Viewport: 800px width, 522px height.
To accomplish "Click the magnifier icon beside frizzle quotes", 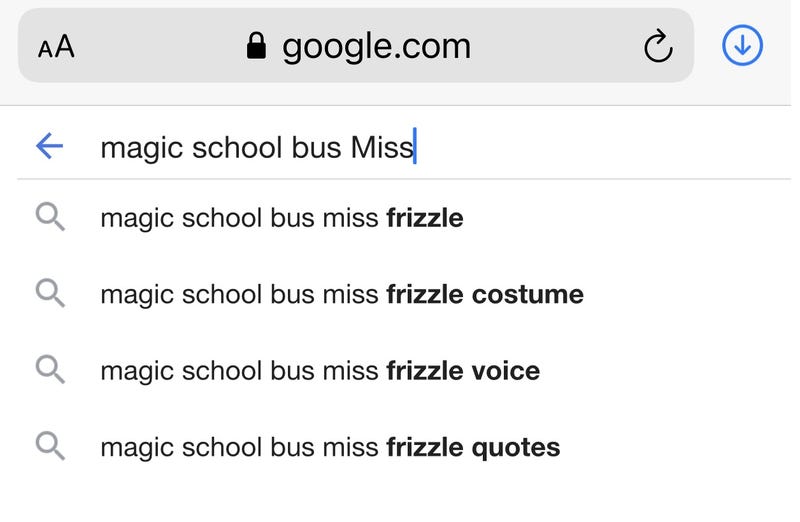I will coord(50,446).
